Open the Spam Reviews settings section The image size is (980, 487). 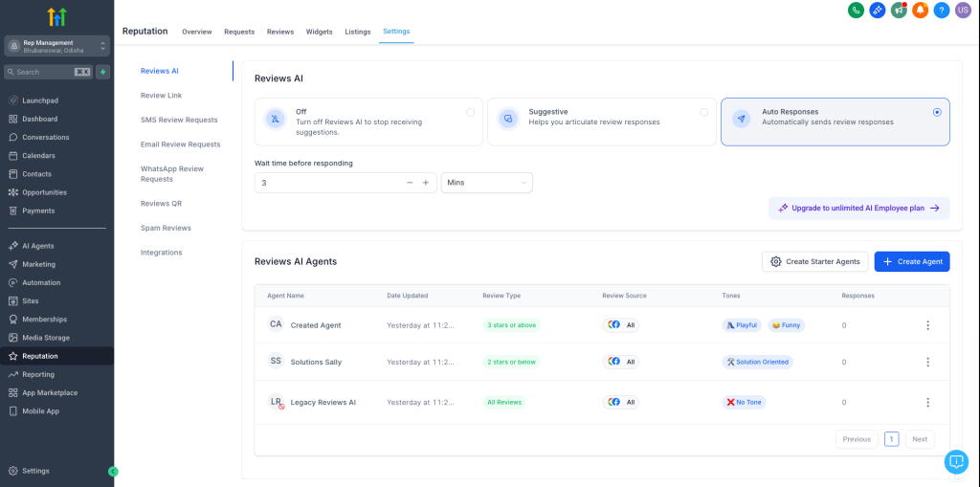pos(166,228)
